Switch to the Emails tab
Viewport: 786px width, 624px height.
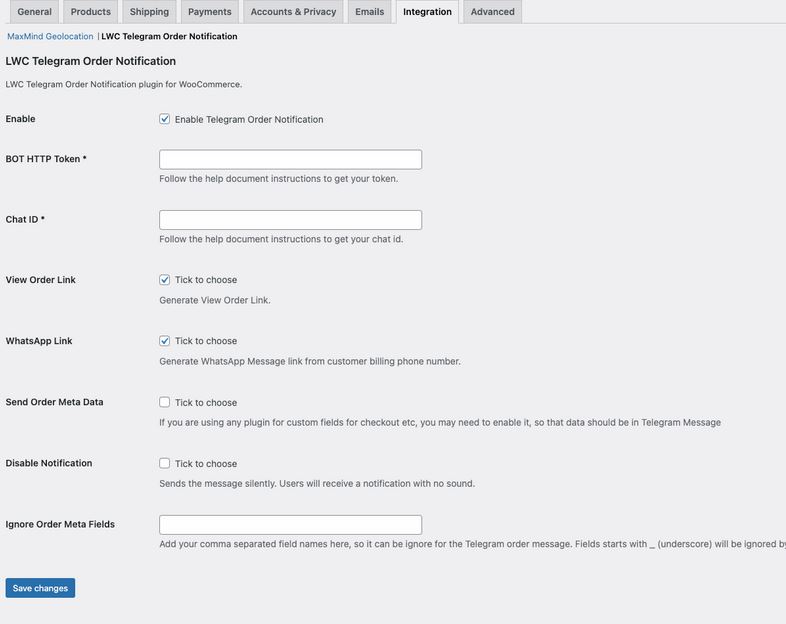point(369,12)
